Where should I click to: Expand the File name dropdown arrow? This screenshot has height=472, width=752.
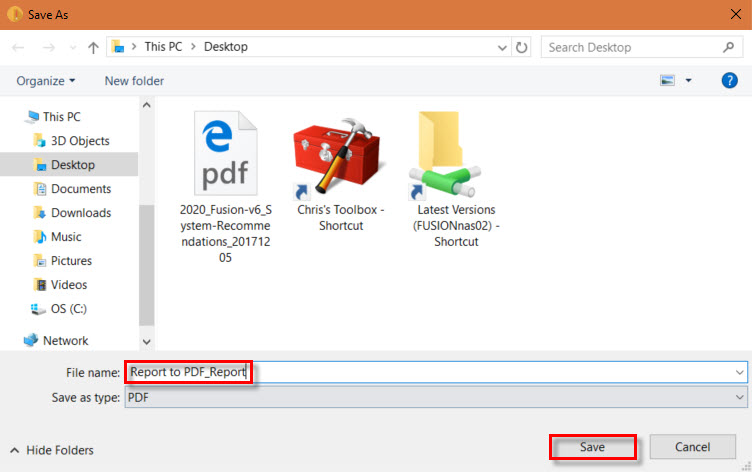740,372
